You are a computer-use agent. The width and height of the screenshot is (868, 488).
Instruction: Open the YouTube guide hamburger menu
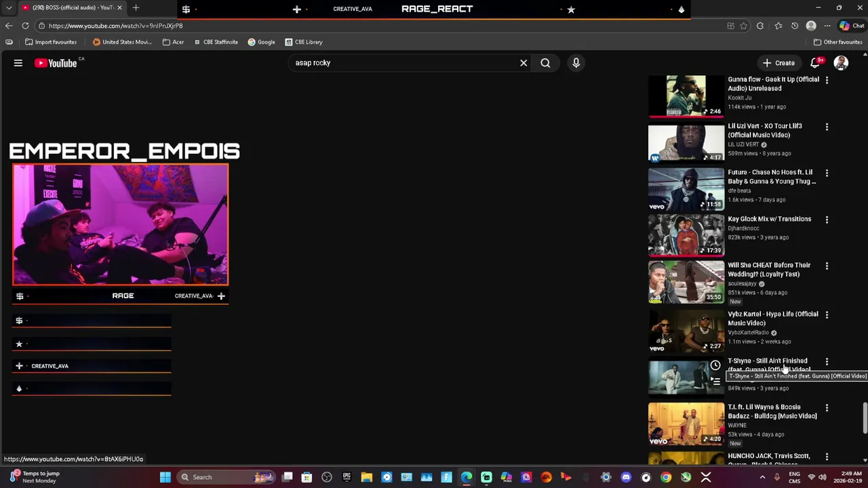[18, 63]
